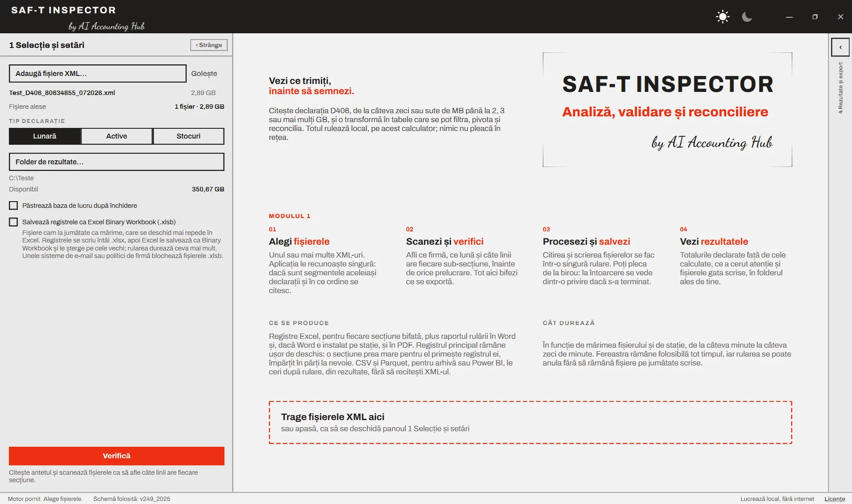Click the Alegi fișierele step heading

click(x=299, y=241)
